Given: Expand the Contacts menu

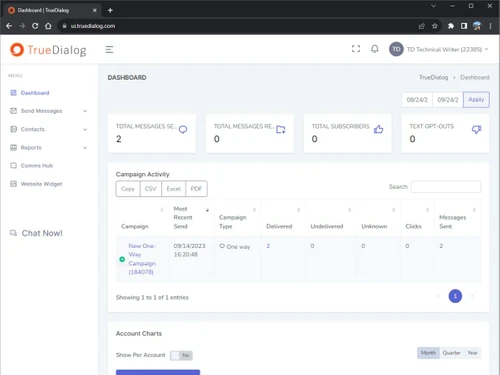Looking at the screenshot, I should click(x=33, y=129).
